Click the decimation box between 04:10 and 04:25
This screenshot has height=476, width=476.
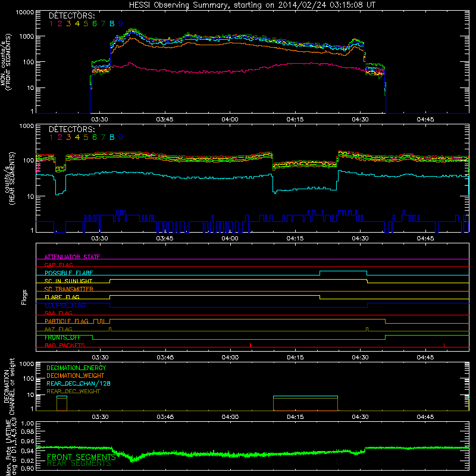[x=305, y=403]
